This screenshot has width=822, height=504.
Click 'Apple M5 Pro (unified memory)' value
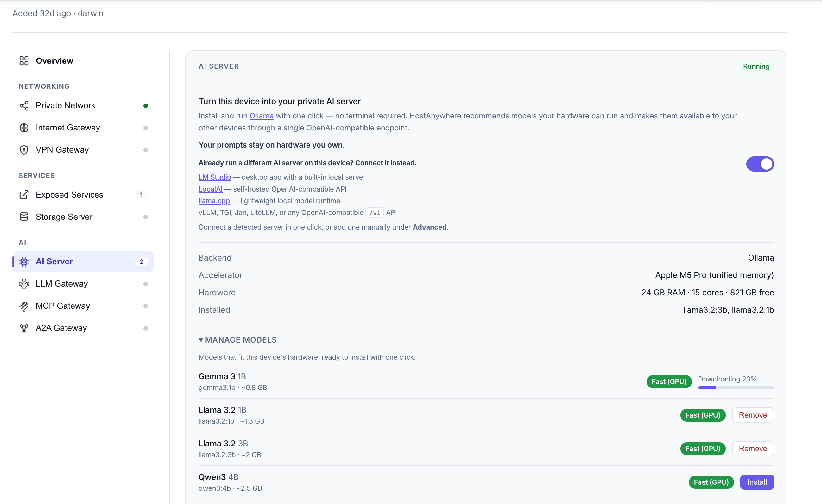point(714,275)
